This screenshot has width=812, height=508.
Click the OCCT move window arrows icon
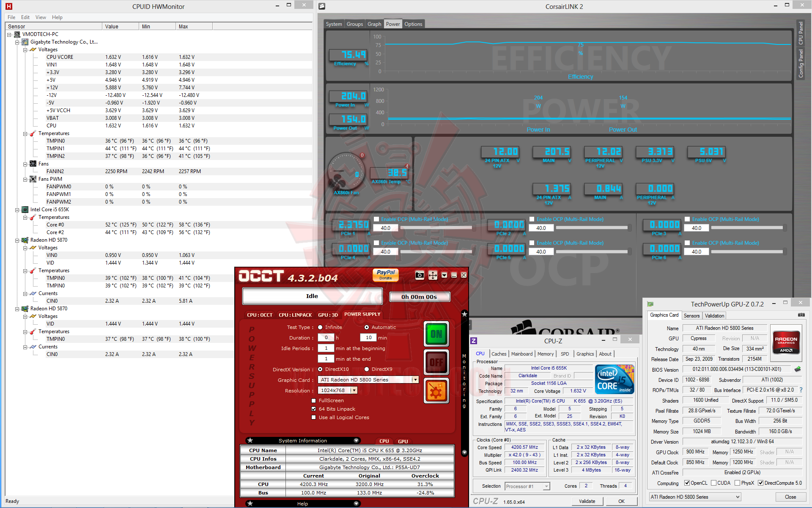[x=433, y=275]
